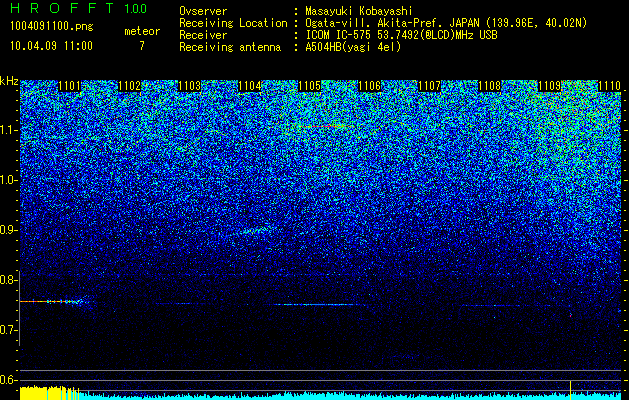
Task: Click the Receiving Location label
Action: point(233,23)
